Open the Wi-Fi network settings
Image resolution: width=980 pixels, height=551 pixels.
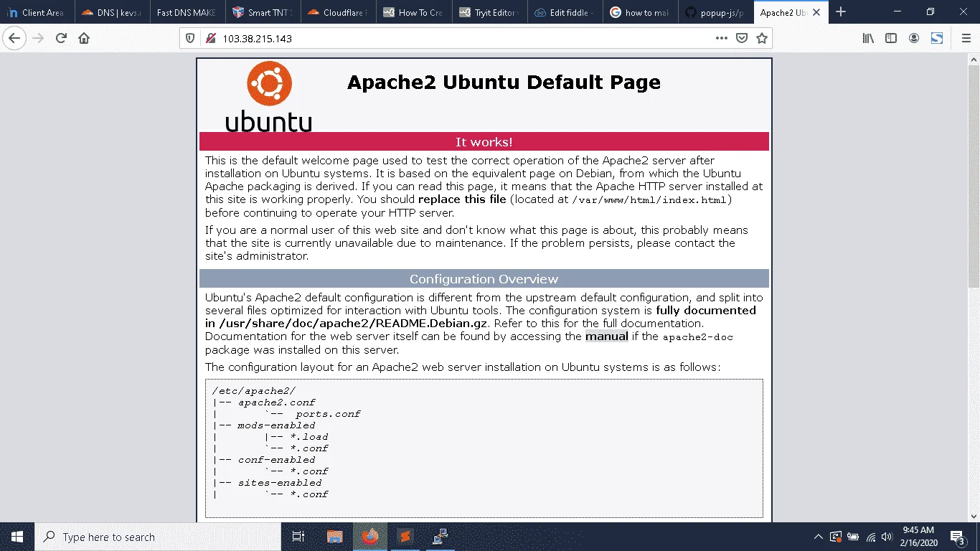(x=871, y=537)
